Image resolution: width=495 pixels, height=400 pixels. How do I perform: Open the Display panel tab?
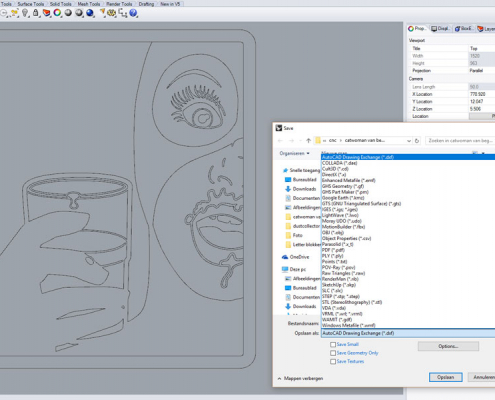pos(440,29)
